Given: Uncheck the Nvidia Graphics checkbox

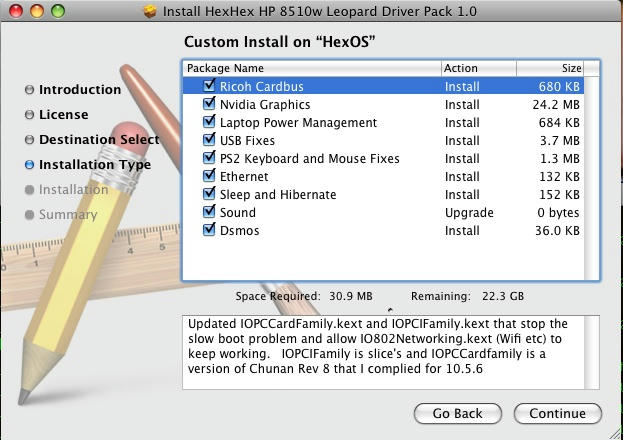Looking at the screenshot, I should pos(209,104).
